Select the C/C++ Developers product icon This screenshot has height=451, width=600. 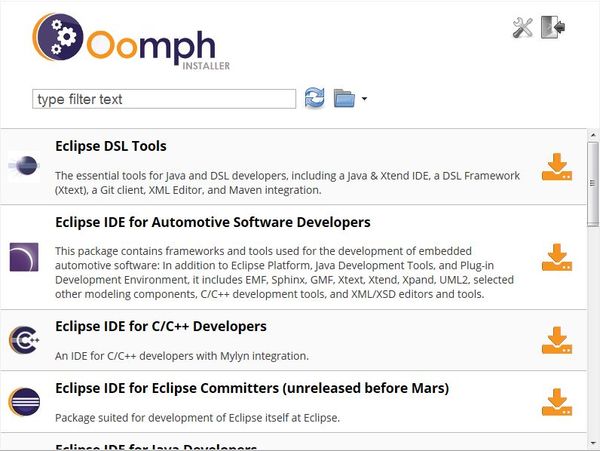[x=24, y=340]
